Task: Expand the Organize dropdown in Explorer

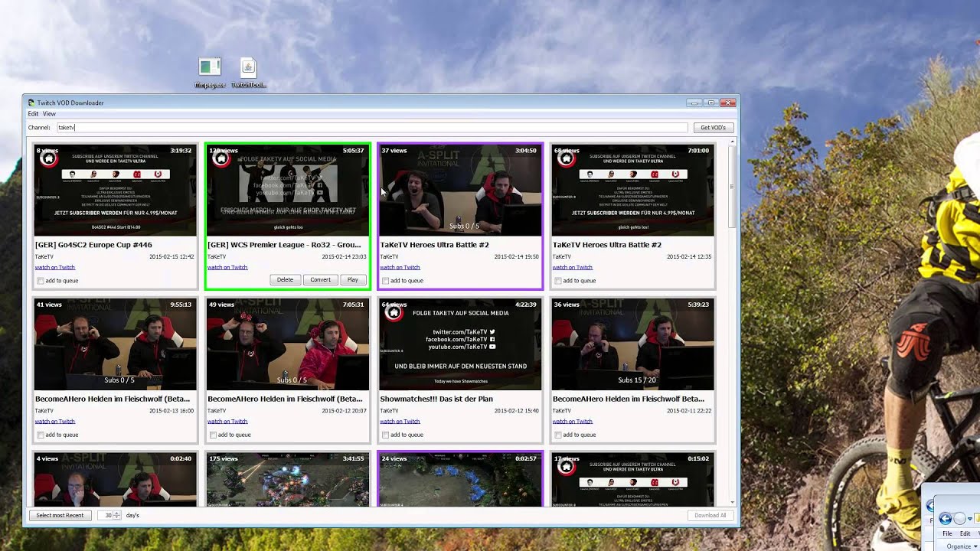Action: click(x=961, y=546)
